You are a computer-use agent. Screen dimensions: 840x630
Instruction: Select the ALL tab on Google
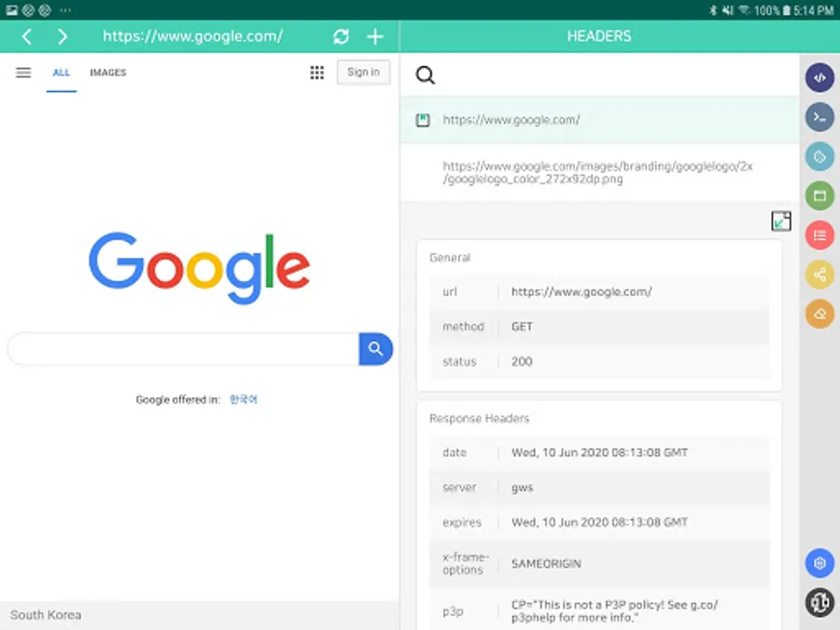[x=62, y=73]
